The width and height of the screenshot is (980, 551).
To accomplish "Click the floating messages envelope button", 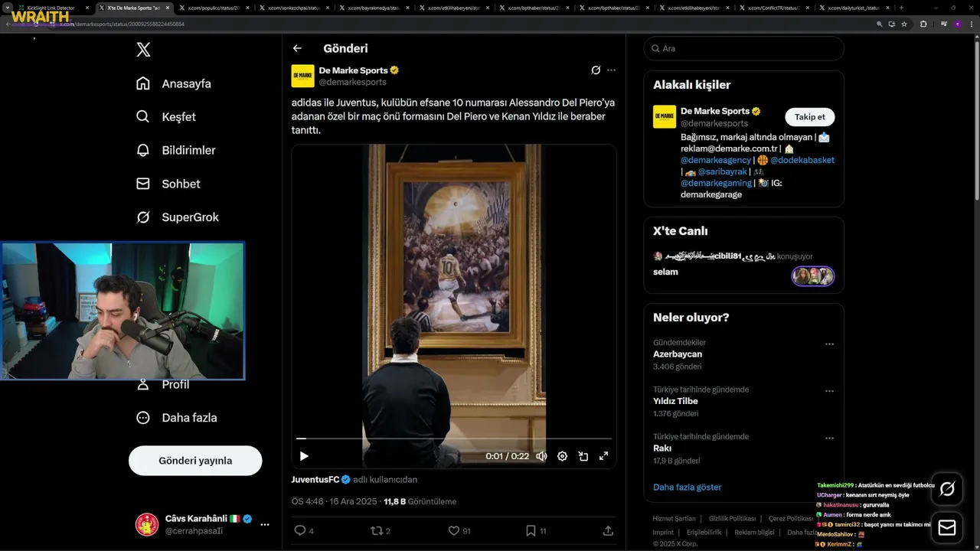I will (947, 527).
